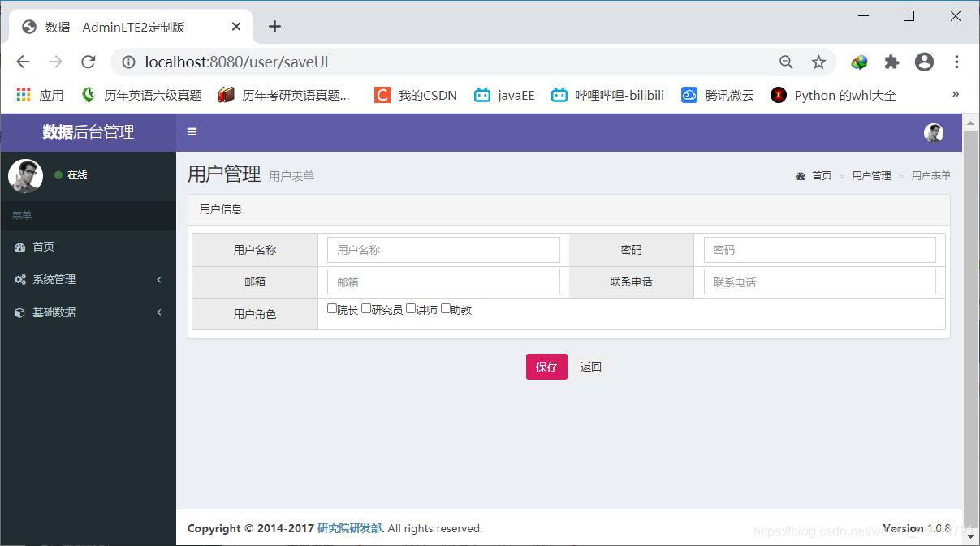The height and width of the screenshot is (546, 980).
Task: Open the user avatar in top navbar
Action: pyautogui.click(x=934, y=133)
